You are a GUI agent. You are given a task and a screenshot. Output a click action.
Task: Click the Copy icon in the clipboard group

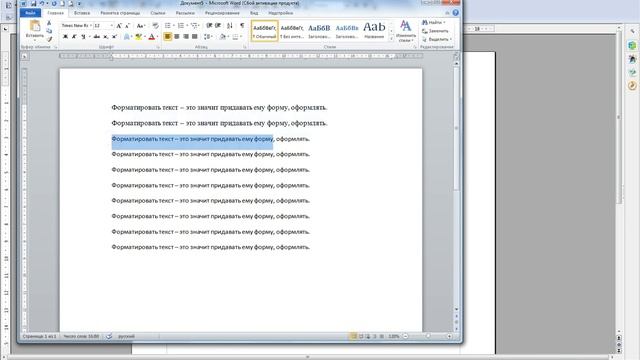[49, 31]
